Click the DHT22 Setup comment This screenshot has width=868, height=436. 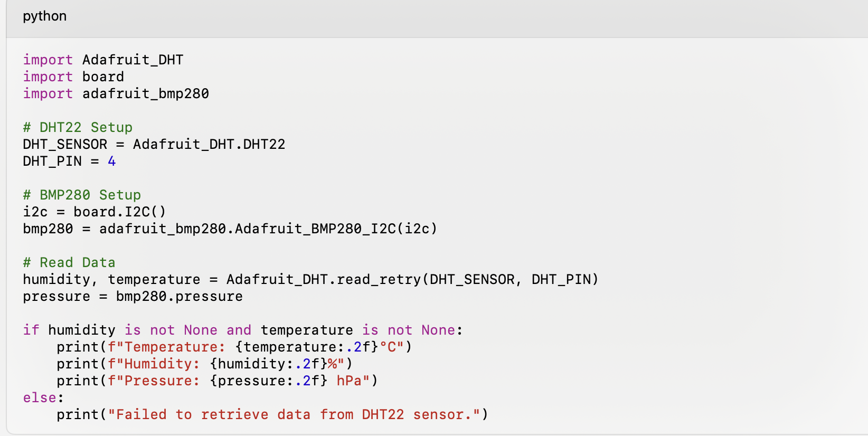78,127
